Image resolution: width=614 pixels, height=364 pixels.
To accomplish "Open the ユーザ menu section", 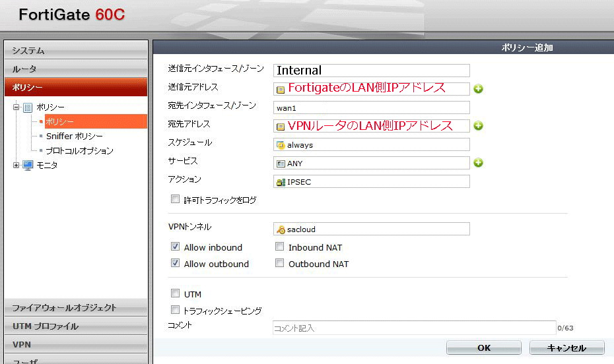I will tap(76, 359).
